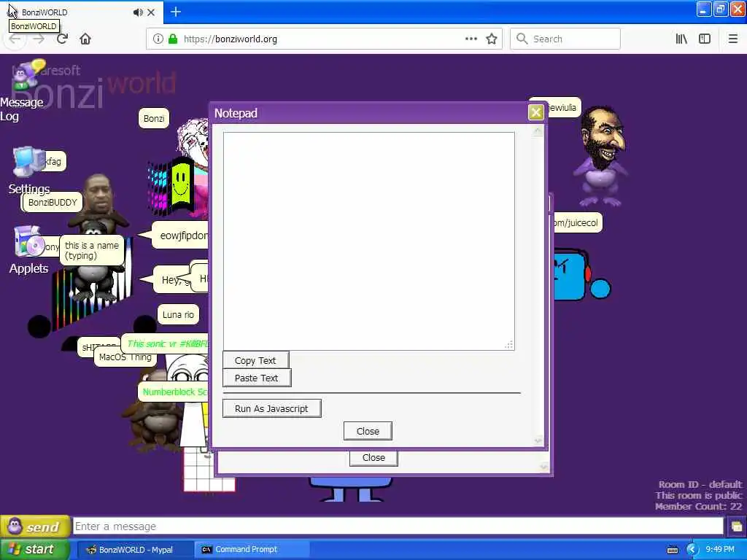The height and width of the screenshot is (560, 747).
Task: Click the 'BonziBUDDY' name tag
Action: pyautogui.click(x=53, y=203)
